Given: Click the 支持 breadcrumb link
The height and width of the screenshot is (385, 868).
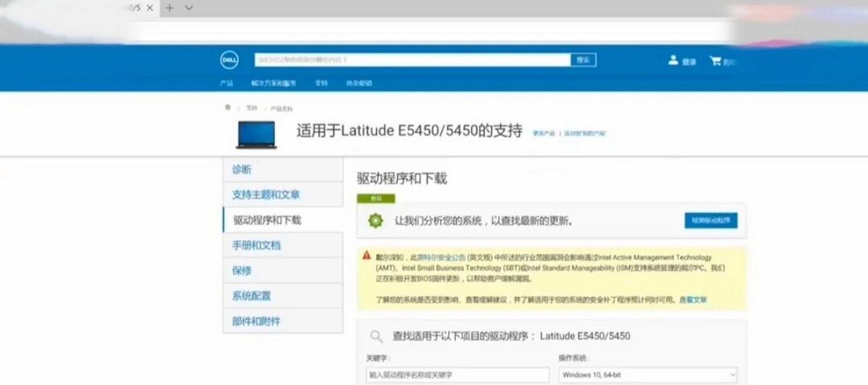Looking at the screenshot, I should click(251, 108).
